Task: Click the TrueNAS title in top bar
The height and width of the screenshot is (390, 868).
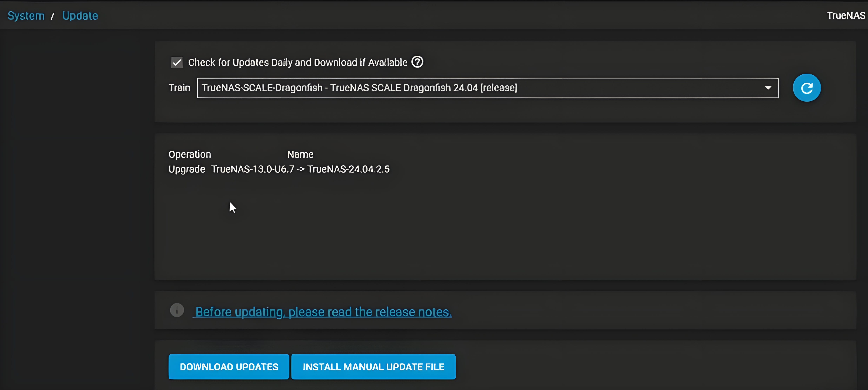Action: tap(846, 15)
